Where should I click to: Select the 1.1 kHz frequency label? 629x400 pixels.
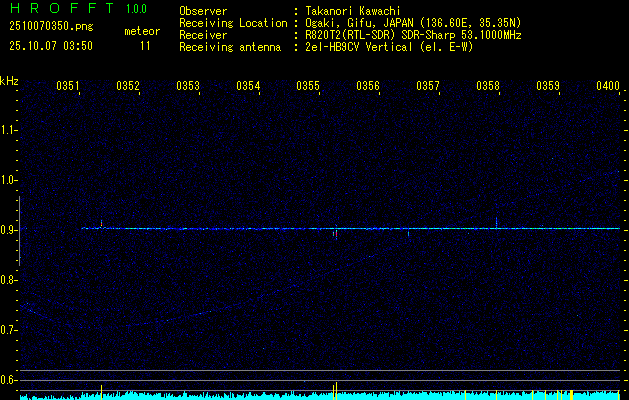[9, 130]
